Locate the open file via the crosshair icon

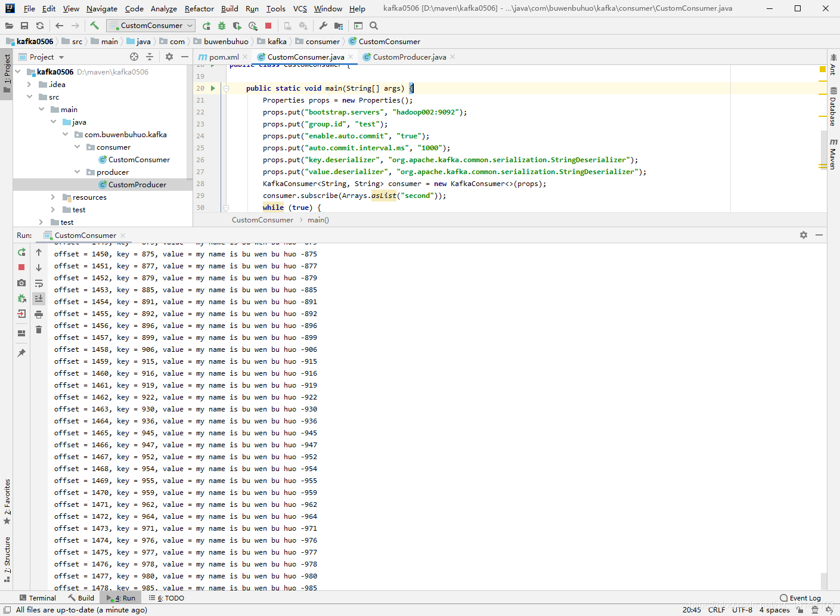pyautogui.click(x=134, y=57)
